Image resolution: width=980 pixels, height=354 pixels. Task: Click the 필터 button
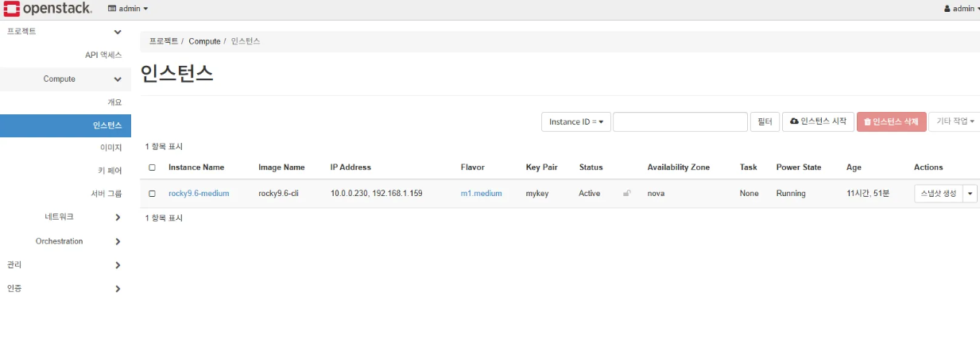765,121
